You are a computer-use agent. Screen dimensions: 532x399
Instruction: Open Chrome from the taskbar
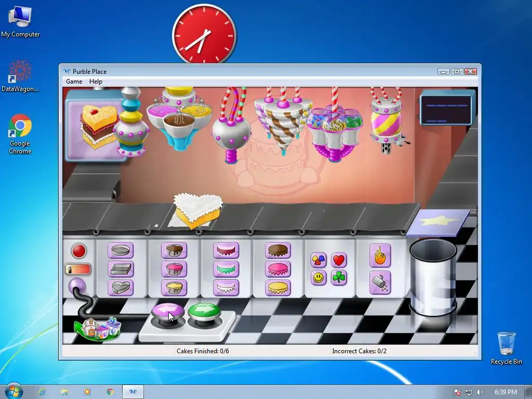(110, 392)
